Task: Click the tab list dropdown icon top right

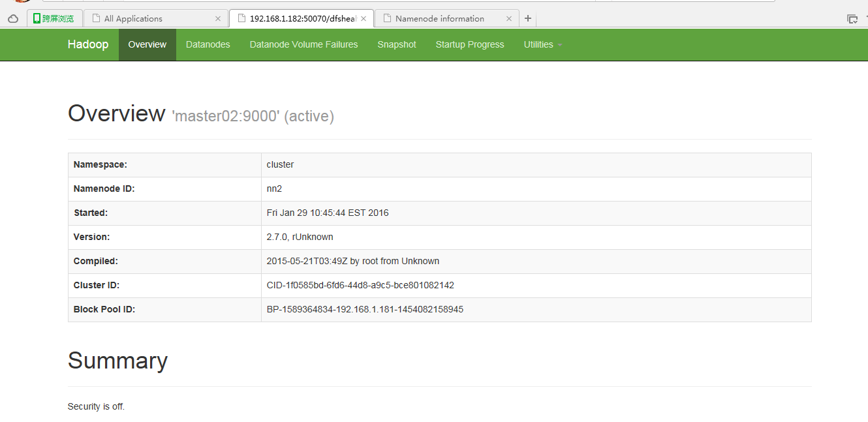Action: tap(853, 18)
